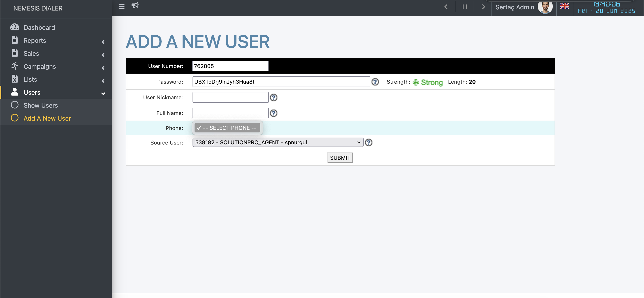644x298 pixels.
Task: Click the Full Name input field
Action: [230, 113]
